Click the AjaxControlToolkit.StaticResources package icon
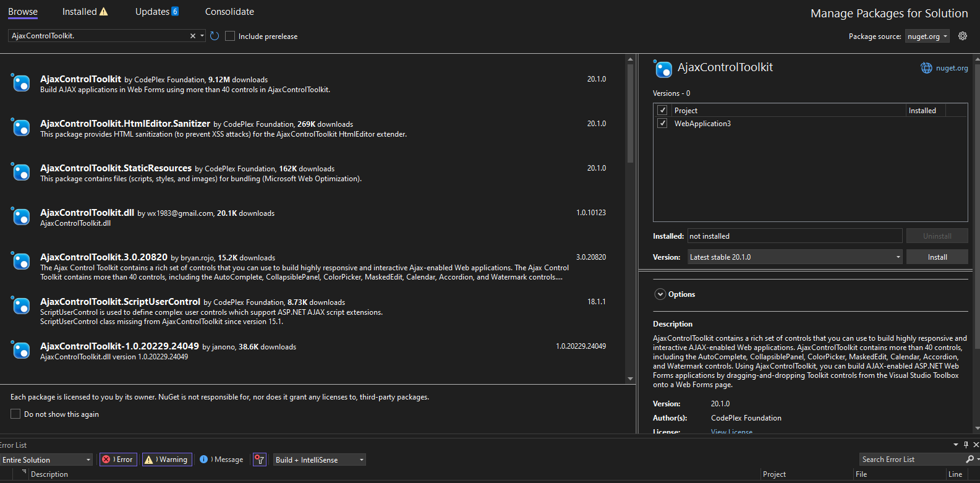 pyautogui.click(x=20, y=171)
